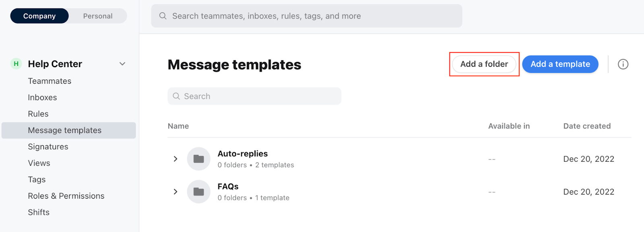Expand the Auto-replies folder row
The image size is (644, 232).
tap(175, 159)
